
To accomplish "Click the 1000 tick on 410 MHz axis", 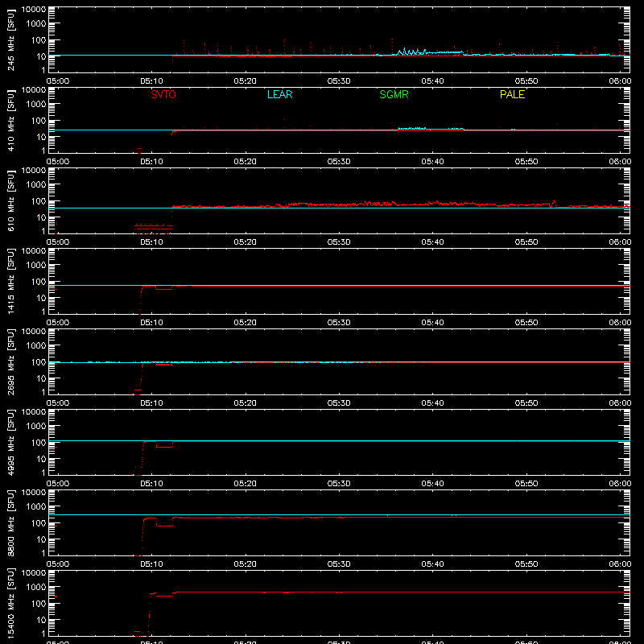I will coord(36,105).
